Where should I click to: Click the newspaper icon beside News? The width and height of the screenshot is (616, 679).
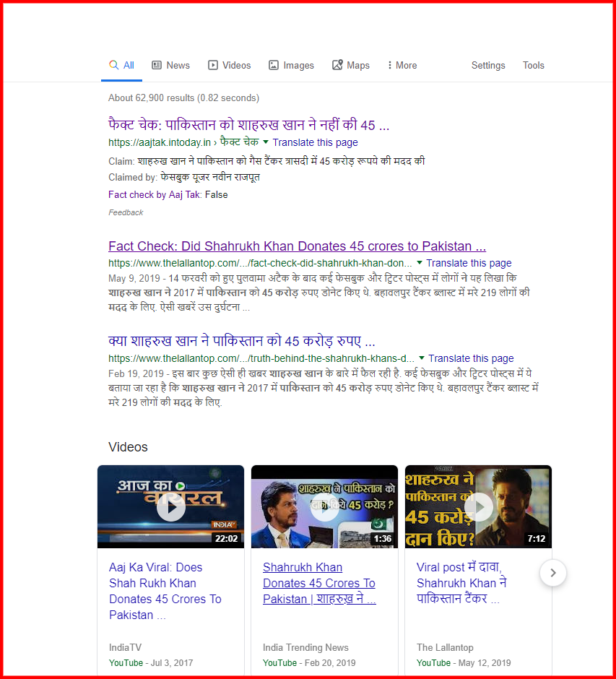[156, 66]
